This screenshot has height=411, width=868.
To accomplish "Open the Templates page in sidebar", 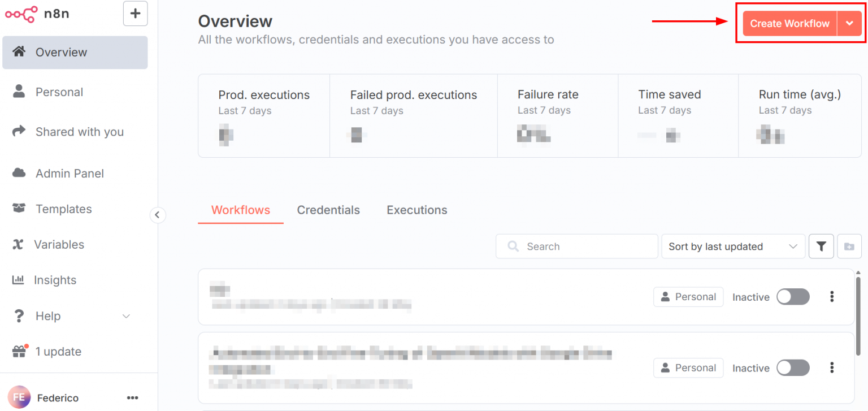I will click(63, 209).
